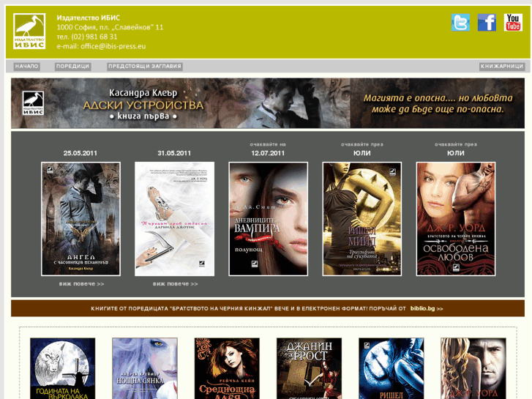532x399 pixels.
Task: Open the ПОРЕДИЦИ menu item
Action: point(72,66)
